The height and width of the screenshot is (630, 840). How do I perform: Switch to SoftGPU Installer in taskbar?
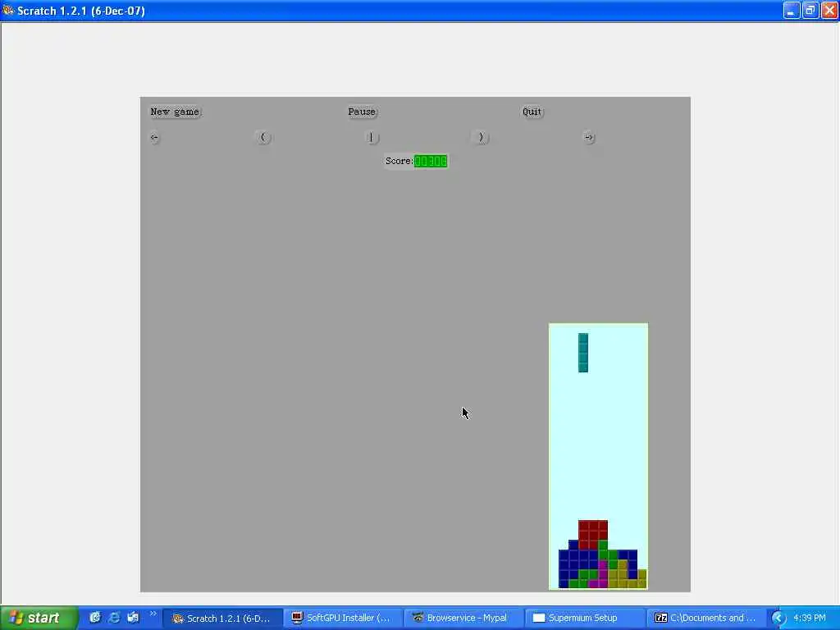tap(342, 618)
